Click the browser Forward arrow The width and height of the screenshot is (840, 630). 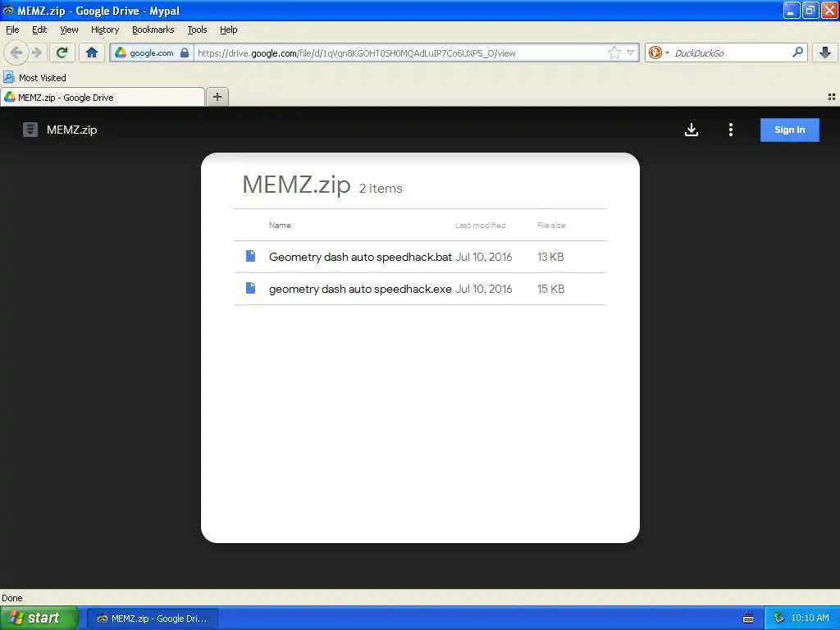(36, 52)
